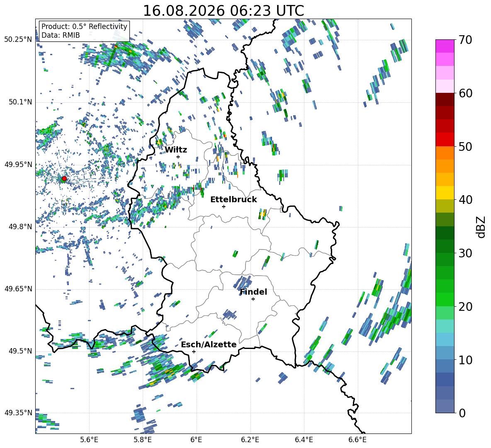Click the Findel station cross marker
Viewport: 491px width, 448px height.
pyautogui.click(x=253, y=299)
